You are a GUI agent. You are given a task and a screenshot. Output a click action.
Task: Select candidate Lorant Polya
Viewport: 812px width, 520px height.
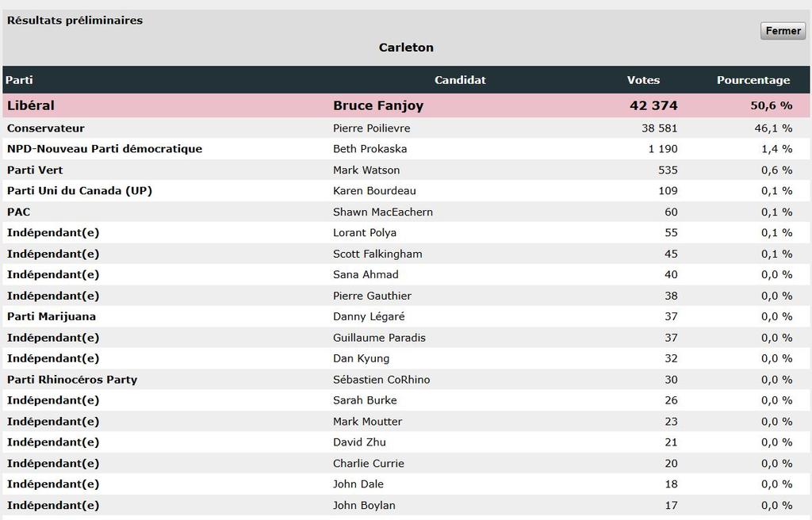365,232
